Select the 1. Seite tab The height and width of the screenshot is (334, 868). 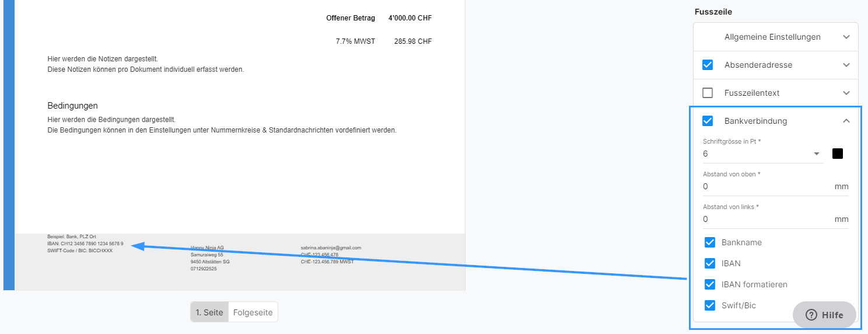(209, 312)
